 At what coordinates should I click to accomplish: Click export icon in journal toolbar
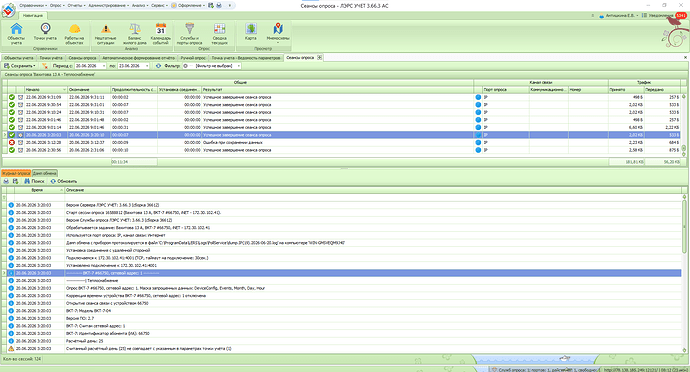[15, 181]
